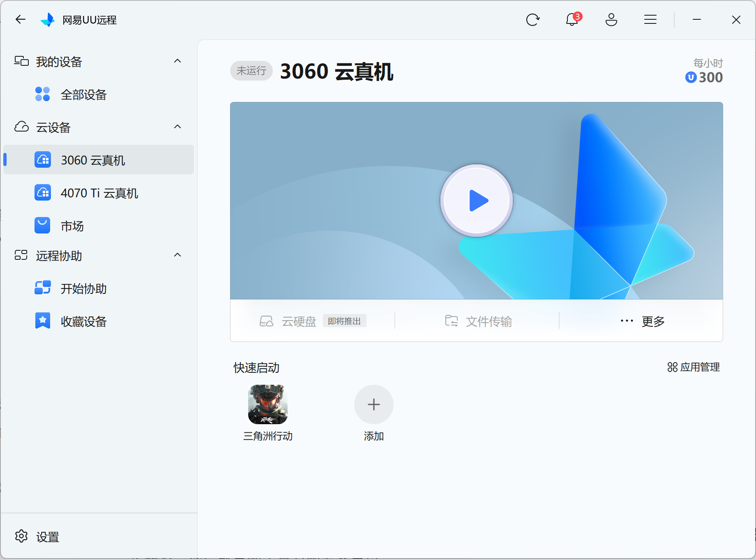Collapse the 云设备 section
This screenshot has width=756, height=559.
tap(177, 127)
